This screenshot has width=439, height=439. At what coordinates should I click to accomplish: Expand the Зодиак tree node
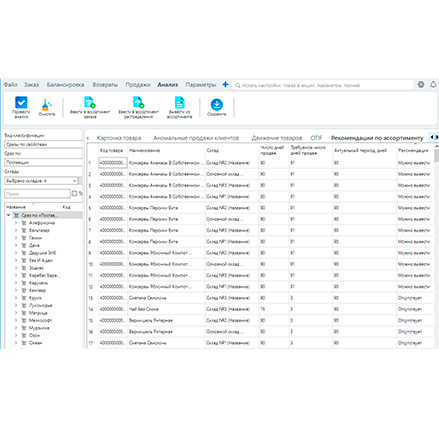pyautogui.click(x=16, y=268)
